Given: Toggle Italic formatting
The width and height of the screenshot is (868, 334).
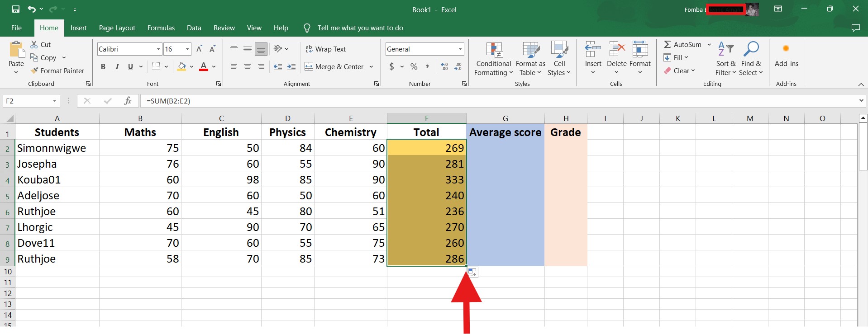Looking at the screenshot, I should click(x=117, y=67).
